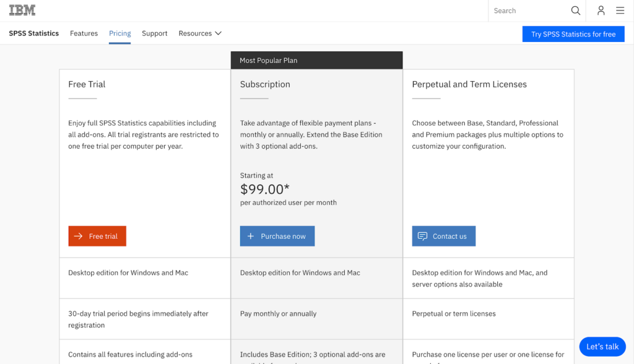Select the Pricing tab
Image resolution: width=634 pixels, height=364 pixels.
point(119,33)
